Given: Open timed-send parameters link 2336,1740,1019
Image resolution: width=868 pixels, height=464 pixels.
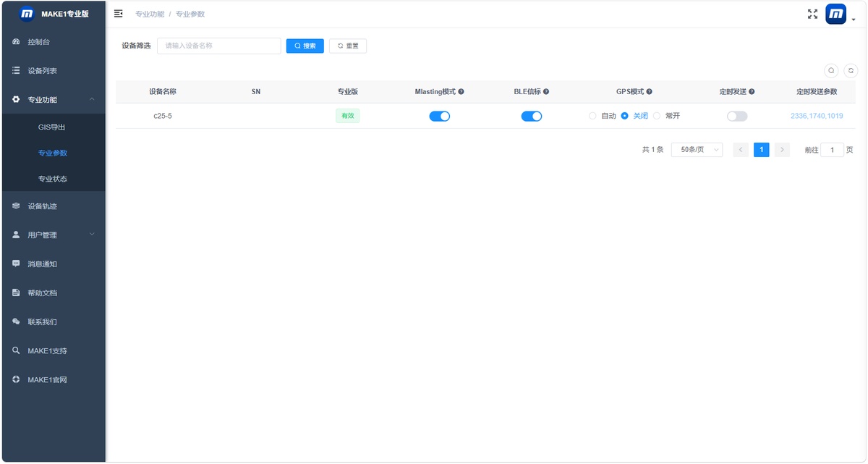Looking at the screenshot, I should pos(817,116).
